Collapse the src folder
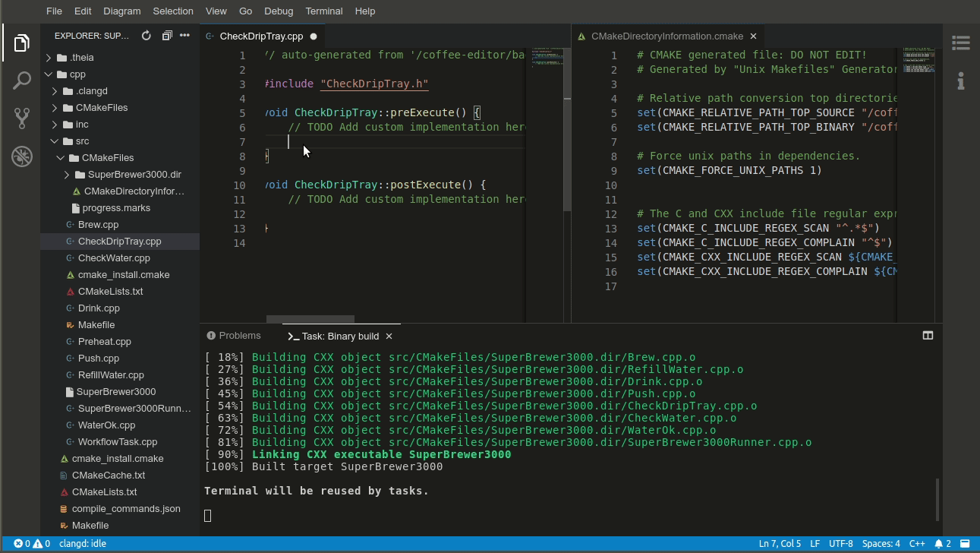Image resolution: width=980 pixels, height=553 pixels. (55, 141)
